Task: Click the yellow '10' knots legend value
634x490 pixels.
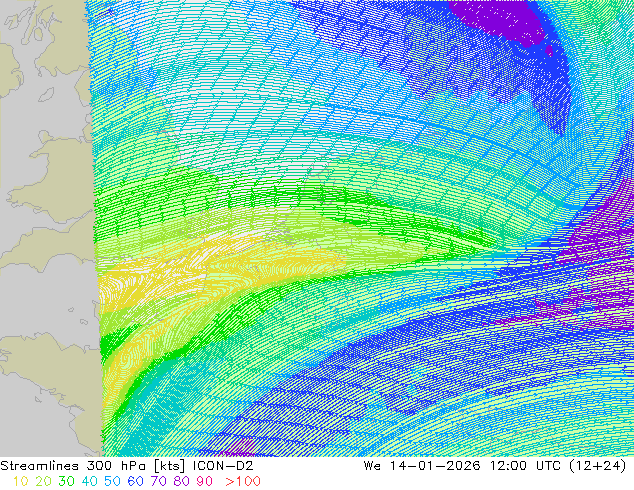Action: click(x=21, y=481)
